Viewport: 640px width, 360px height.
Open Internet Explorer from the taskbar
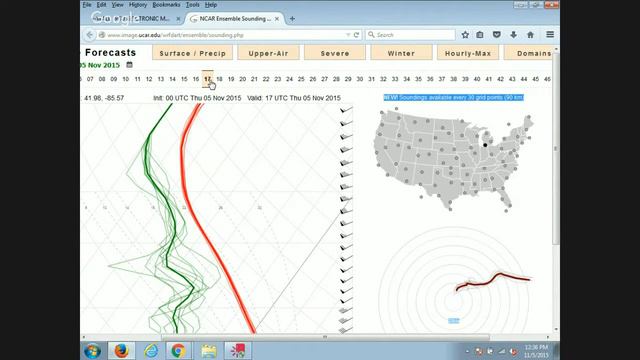(x=151, y=351)
